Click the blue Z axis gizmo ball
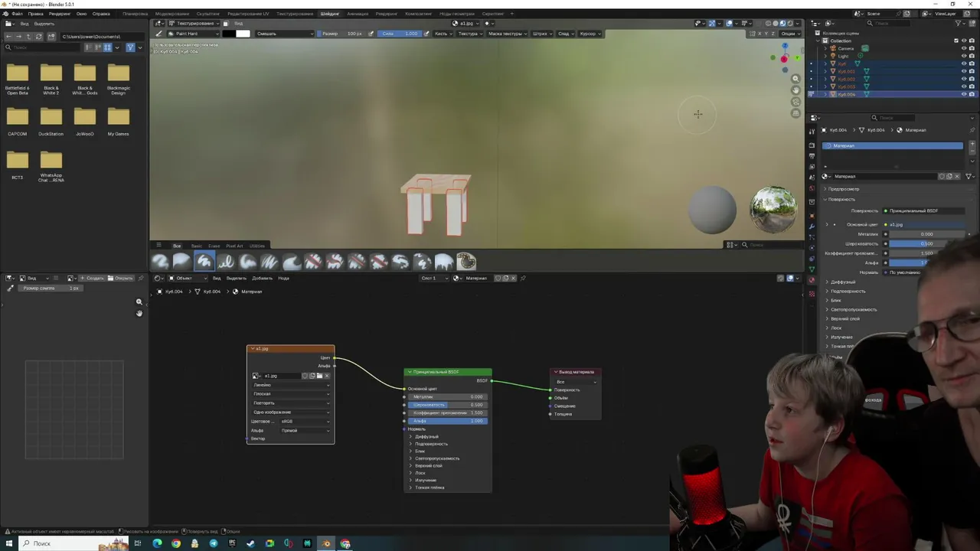The width and height of the screenshot is (980, 551). [785, 46]
